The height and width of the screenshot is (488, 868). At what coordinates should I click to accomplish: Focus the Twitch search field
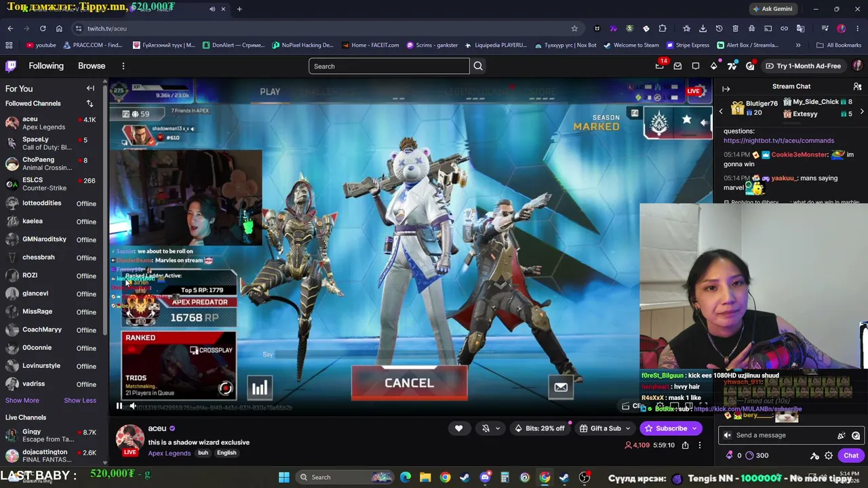coord(389,66)
